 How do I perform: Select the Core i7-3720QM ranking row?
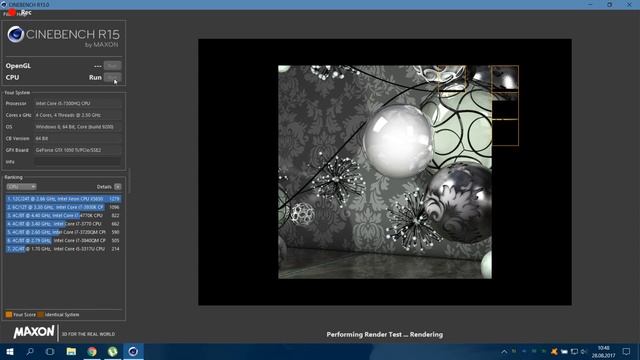coord(63,232)
